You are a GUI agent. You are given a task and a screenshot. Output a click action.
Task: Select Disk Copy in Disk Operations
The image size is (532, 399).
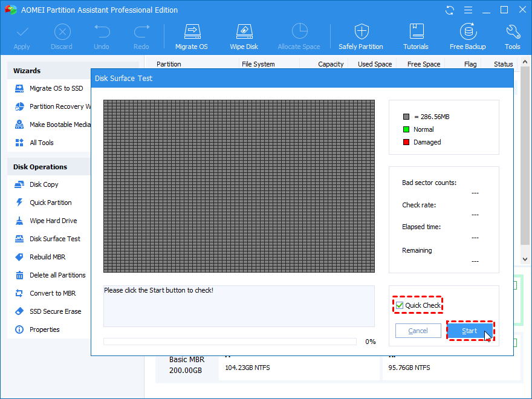click(x=44, y=184)
